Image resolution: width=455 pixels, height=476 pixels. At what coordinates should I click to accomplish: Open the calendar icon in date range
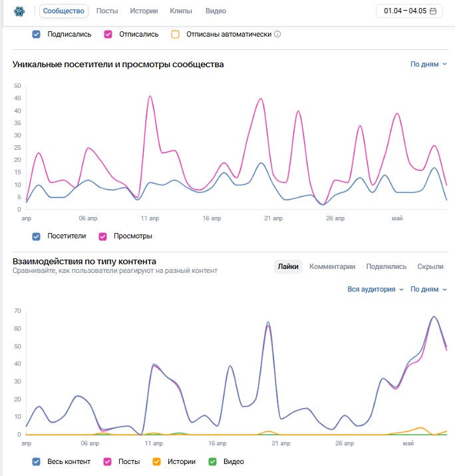pos(433,11)
